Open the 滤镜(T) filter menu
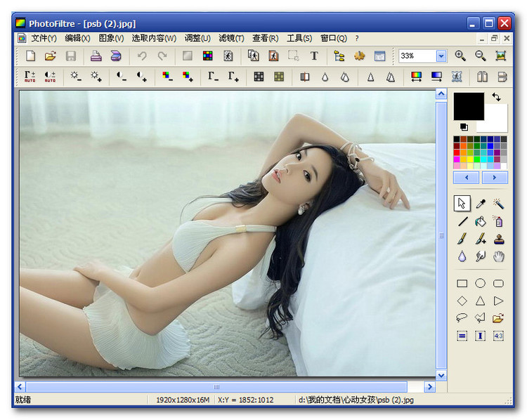Viewport: 527px width, 420px height. pyautogui.click(x=231, y=39)
